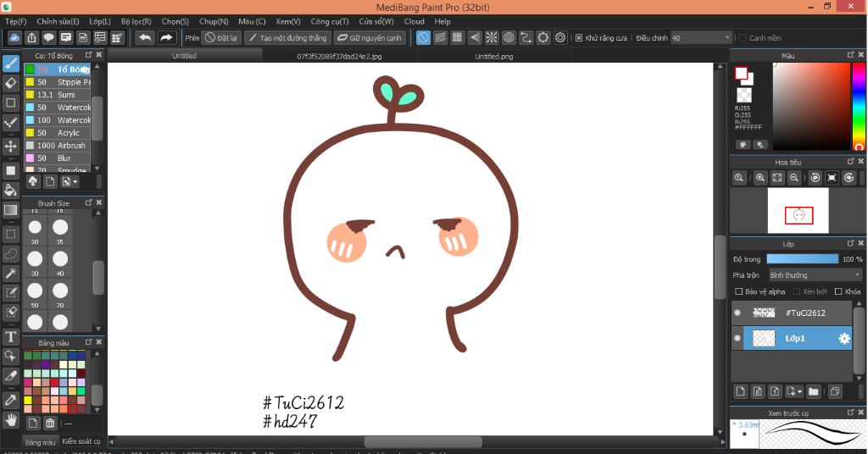Image resolution: width=868 pixels, height=454 pixels.
Task: Click zoom out icon in navigator panel
Action: tap(793, 178)
